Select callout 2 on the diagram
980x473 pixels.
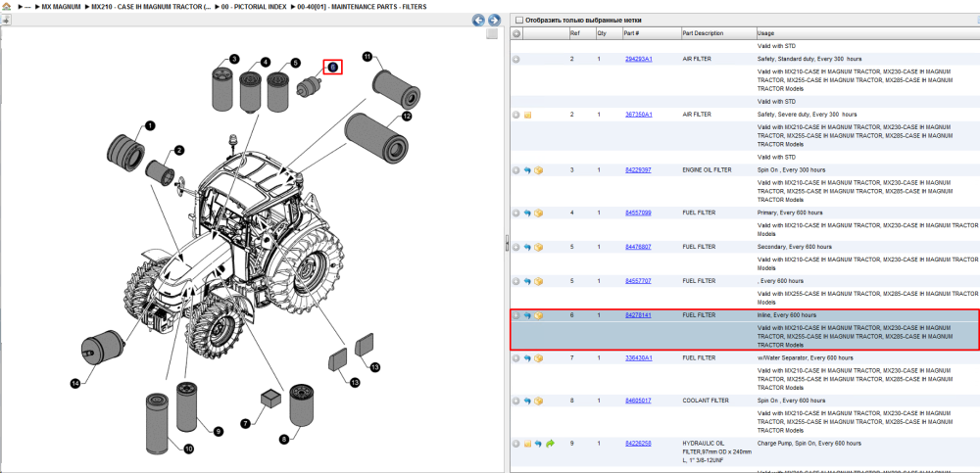tap(179, 150)
